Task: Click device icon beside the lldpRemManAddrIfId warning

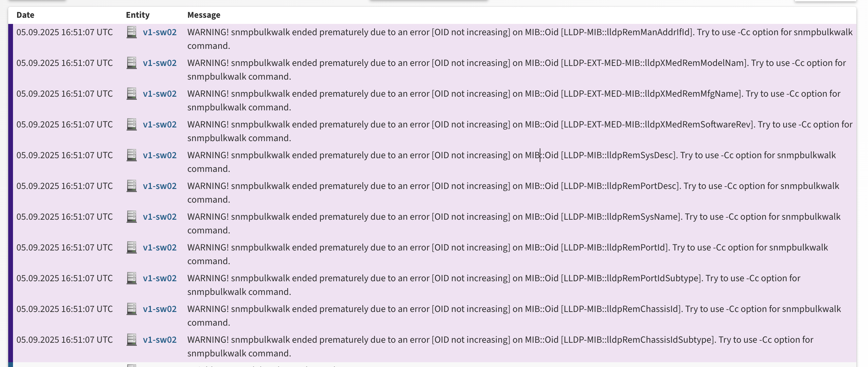Action: click(x=132, y=32)
